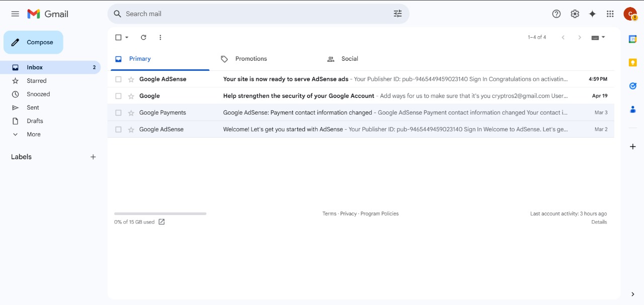Select the Google Payments email checkbox
This screenshot has height=305, width=644.
tap(118, 113)
